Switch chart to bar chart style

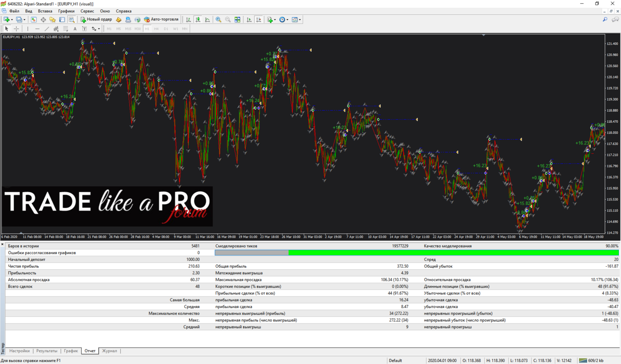pos(188,20)
